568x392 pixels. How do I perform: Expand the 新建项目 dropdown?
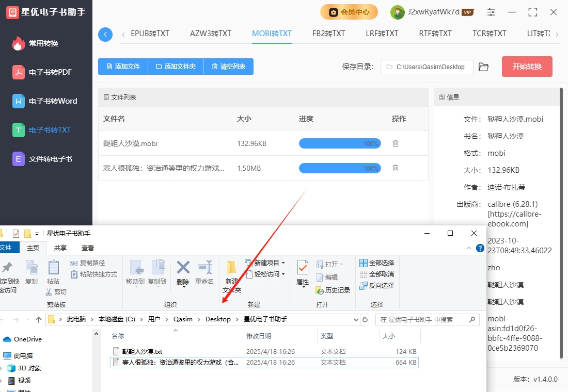tap(283, 263)
